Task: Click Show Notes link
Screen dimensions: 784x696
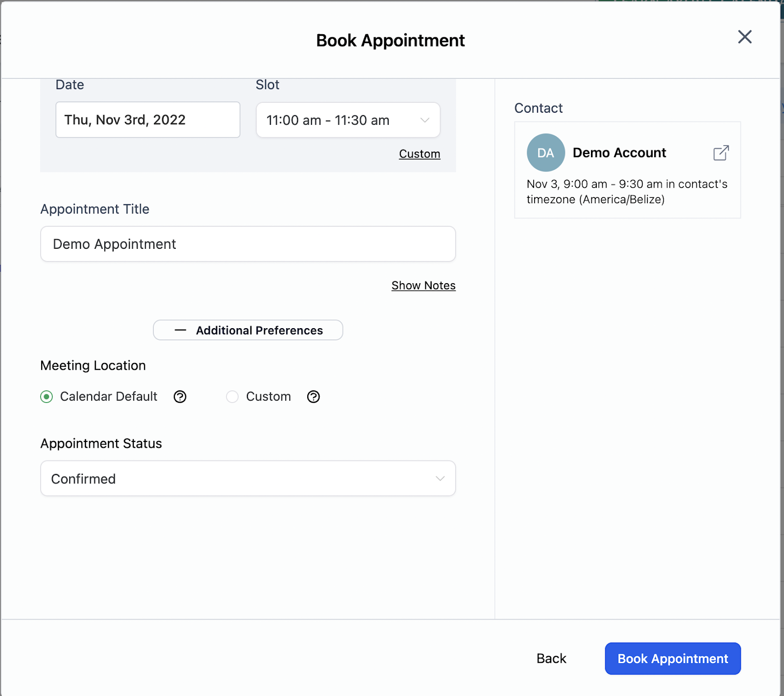Action: pyautogui.click(x=423, y=286)
